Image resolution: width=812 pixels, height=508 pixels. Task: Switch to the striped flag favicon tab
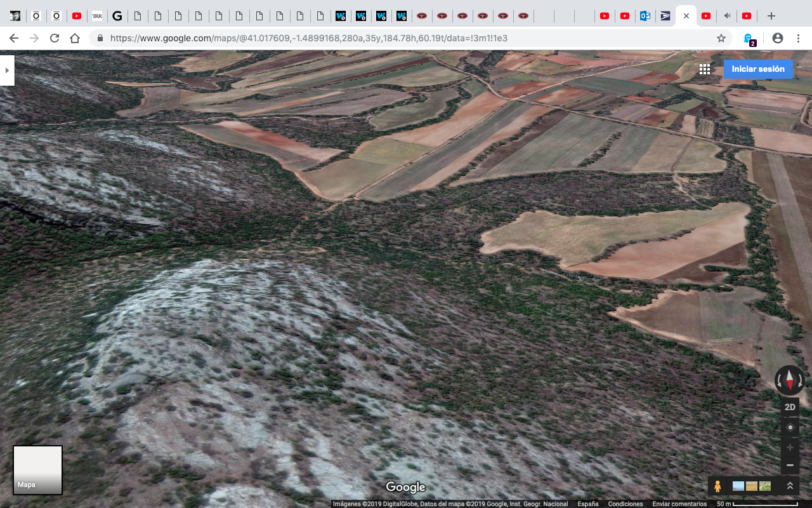[665, 16]
